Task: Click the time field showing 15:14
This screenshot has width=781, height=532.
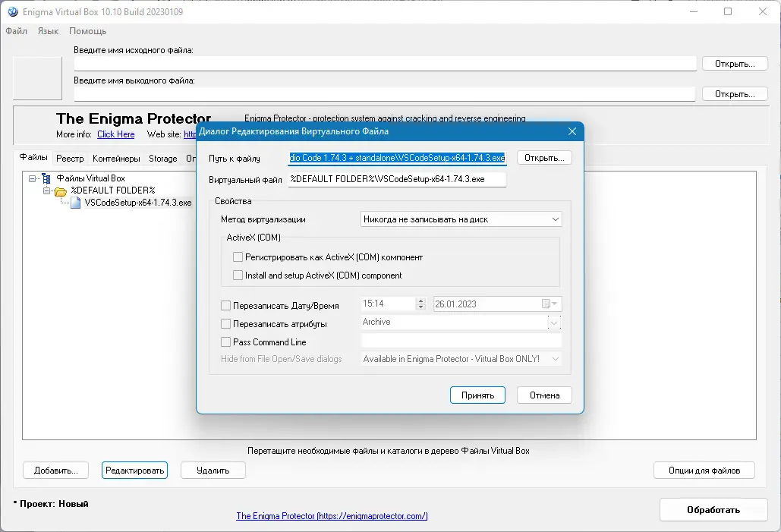Action: click(389, 304)
